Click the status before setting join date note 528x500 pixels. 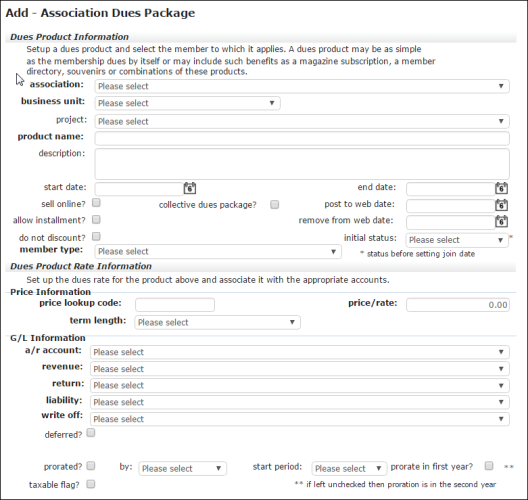[418, 254]
